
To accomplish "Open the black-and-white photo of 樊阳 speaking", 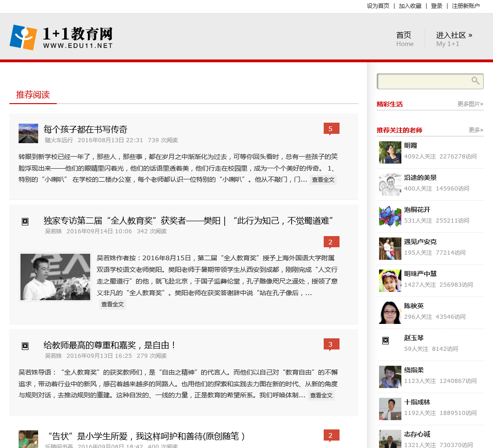I will (55, 277).
